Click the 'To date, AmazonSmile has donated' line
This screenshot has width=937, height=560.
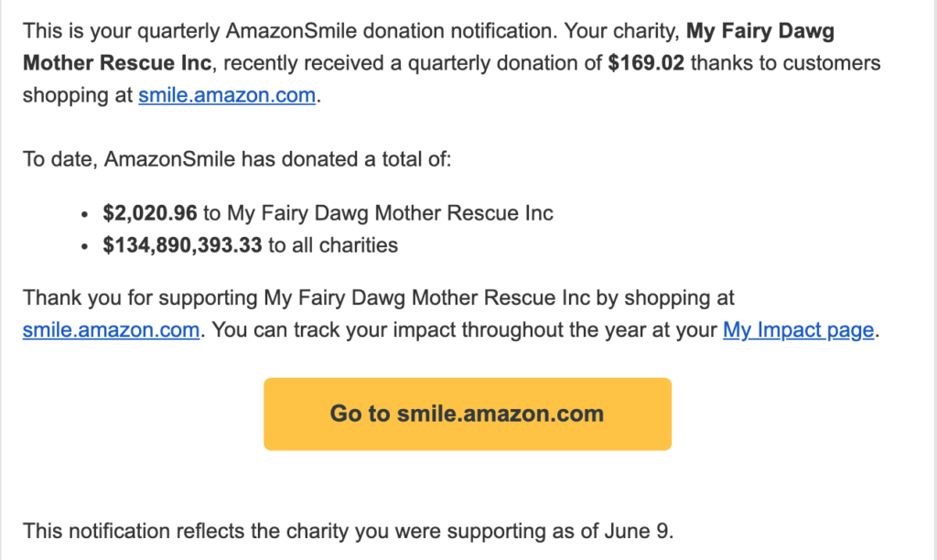[237, 159]
